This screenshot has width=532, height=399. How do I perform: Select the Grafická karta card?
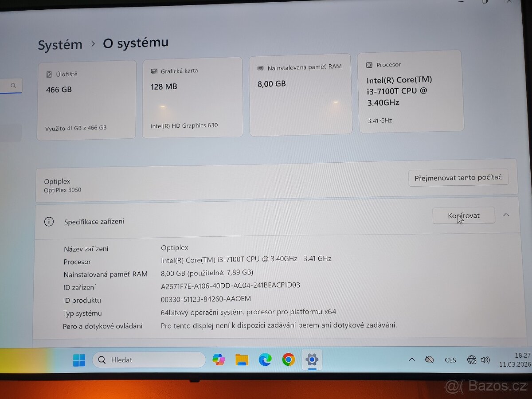point(192,98)
